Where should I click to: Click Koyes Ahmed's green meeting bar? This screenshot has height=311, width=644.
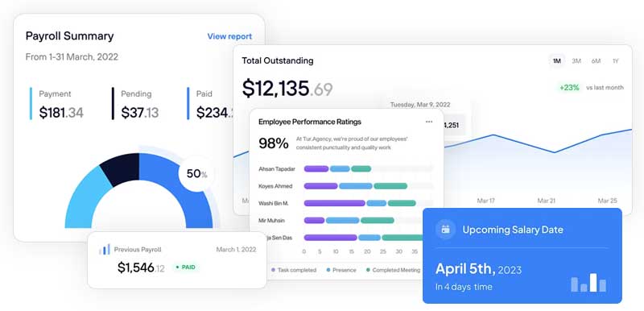point(390,186)
